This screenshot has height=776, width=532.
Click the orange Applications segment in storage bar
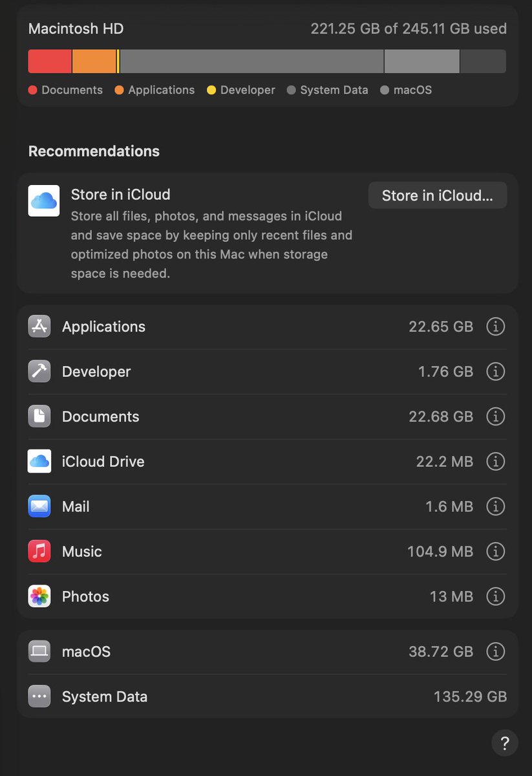(x=94, y=61)
